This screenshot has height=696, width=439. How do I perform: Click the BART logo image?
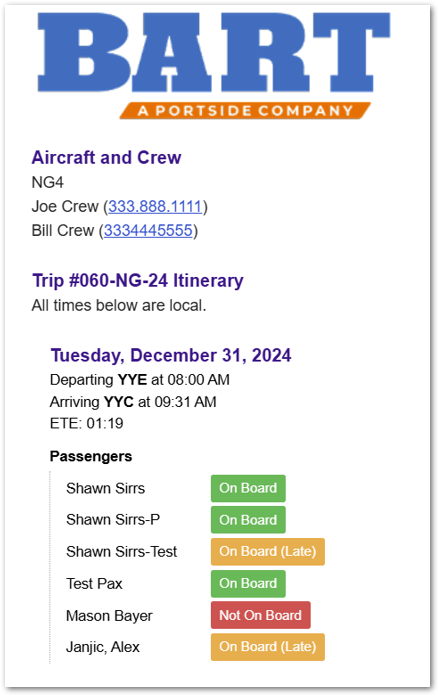point(214,65)
